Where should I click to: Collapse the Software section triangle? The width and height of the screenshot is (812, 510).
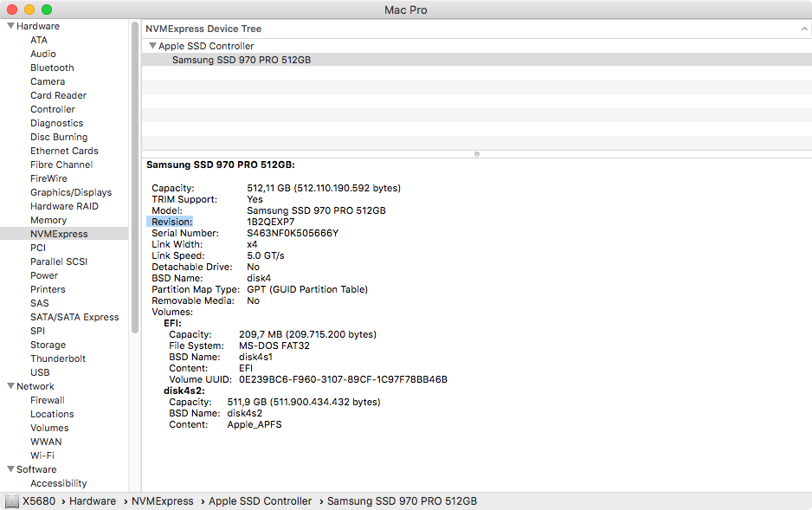click(x=10, y=469)
